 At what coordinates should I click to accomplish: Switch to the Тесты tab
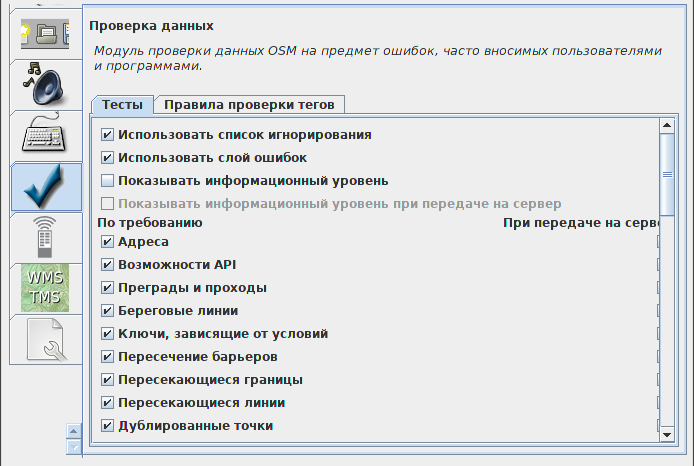point(122,105)
